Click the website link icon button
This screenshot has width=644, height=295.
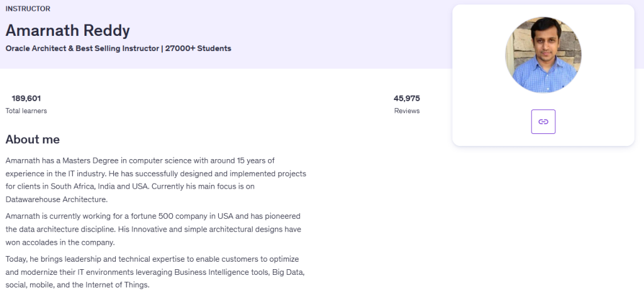[x=543, y=121]
